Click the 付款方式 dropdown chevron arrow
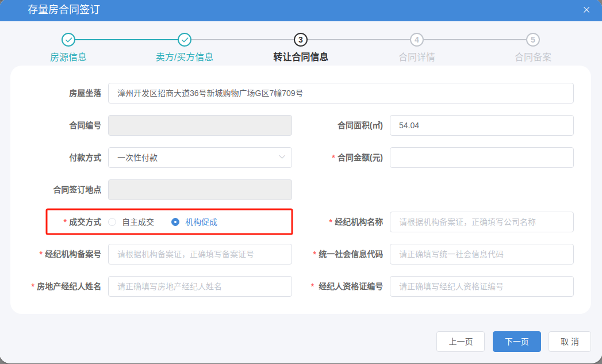The image size is (602, 364). (282, 158)
